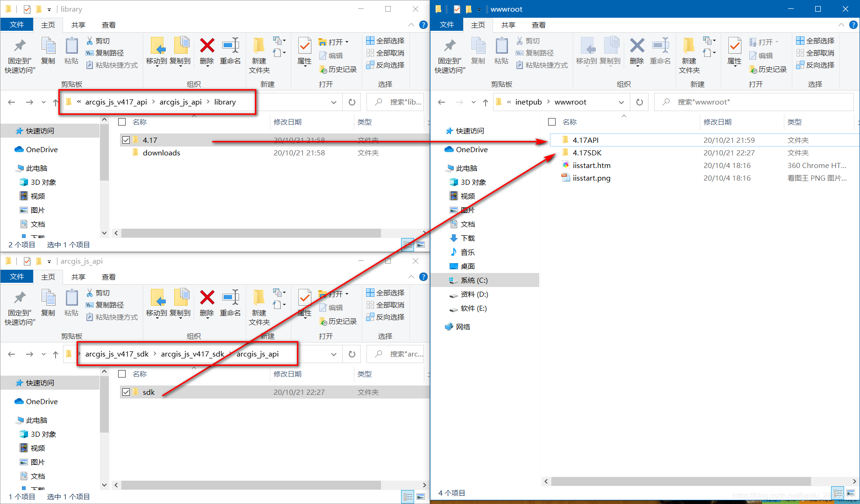Toggle select-all checkbox in library window header
This screenshot has height=504, width=860.
[x=122, y=122]
